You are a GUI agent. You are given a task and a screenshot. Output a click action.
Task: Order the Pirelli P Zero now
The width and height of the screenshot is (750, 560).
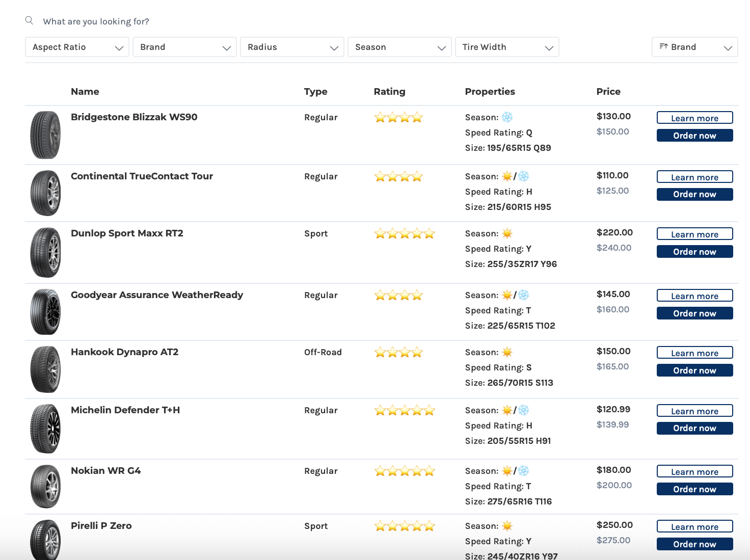point(695,544)
